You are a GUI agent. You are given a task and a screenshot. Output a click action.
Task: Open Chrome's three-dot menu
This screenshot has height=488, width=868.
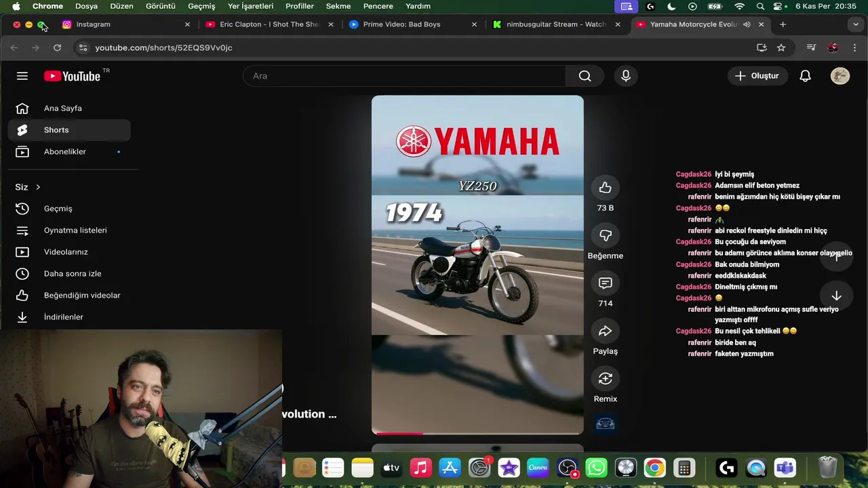[854, 47]
